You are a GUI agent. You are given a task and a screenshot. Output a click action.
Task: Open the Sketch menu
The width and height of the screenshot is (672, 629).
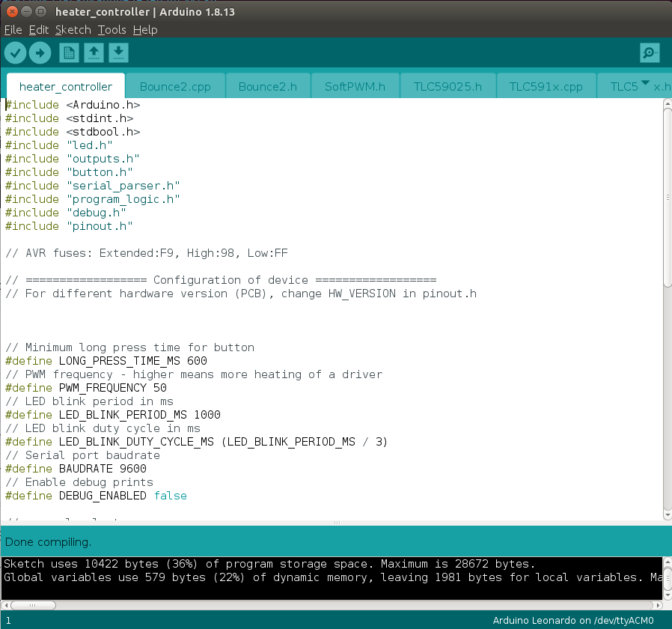coord(73,30)
